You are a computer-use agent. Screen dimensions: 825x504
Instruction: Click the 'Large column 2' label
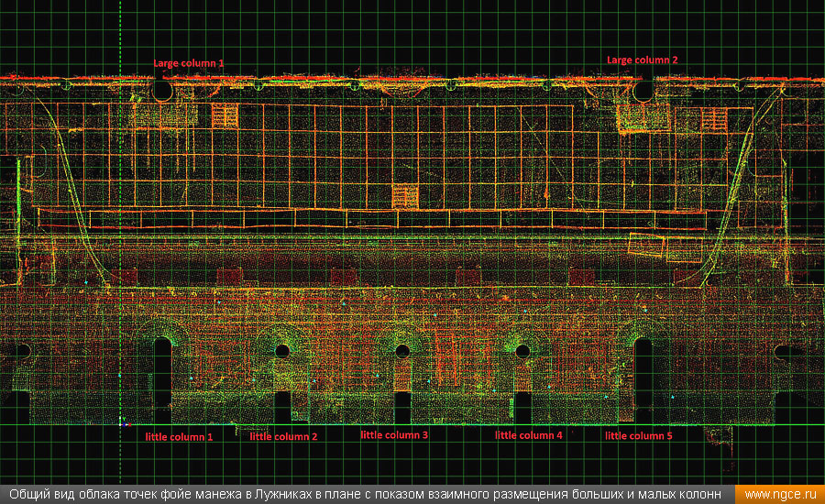click(642, 60)
